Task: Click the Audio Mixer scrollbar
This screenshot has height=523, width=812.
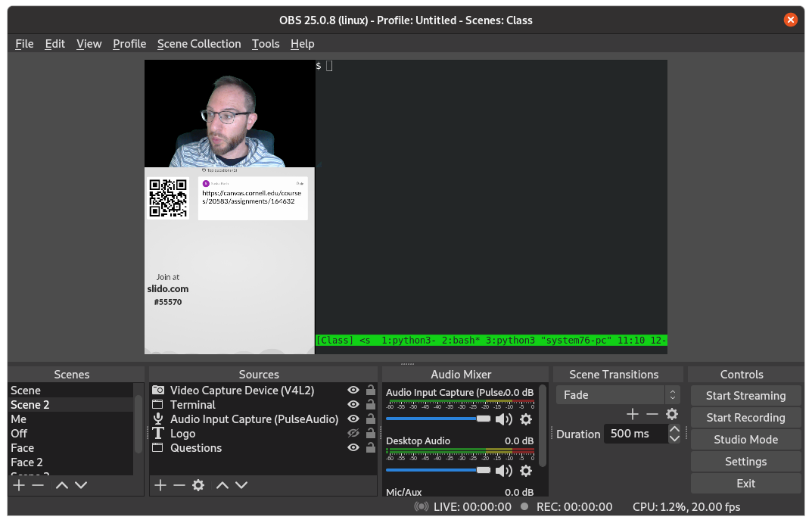Action: (542, 425)
